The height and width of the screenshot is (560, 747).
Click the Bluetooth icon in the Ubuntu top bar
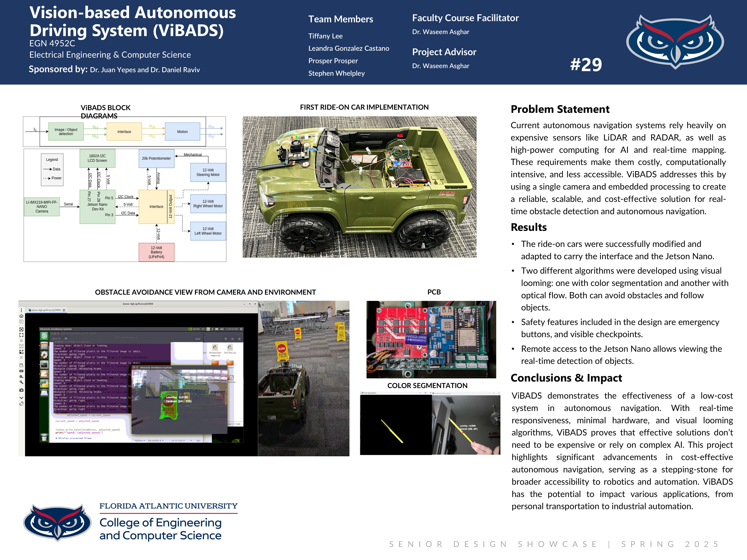click(212, 329)
